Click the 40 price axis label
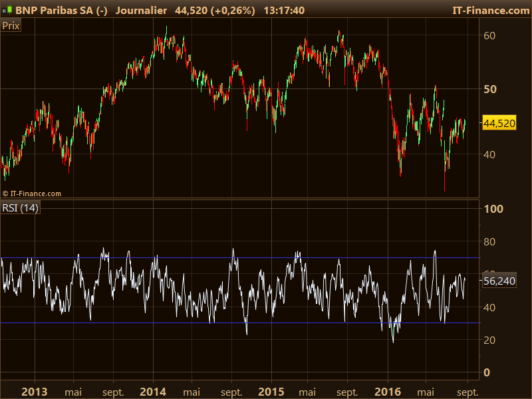 click(489, 155)
